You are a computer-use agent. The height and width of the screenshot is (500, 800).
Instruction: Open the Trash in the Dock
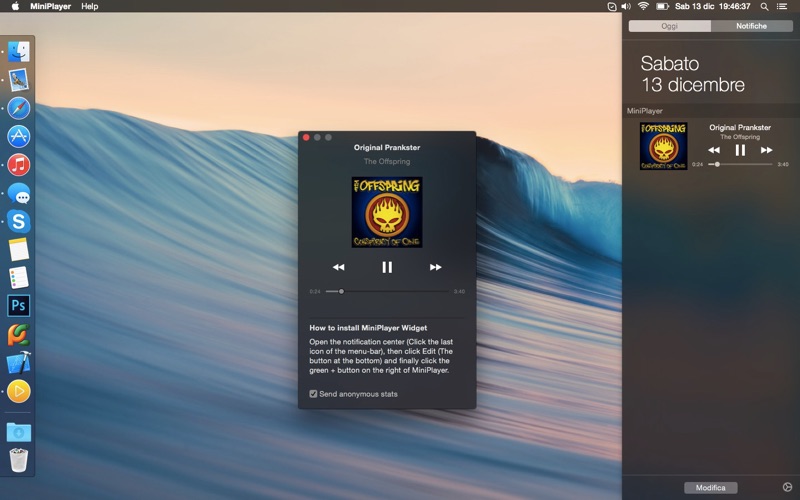click(x=19, y=460)
